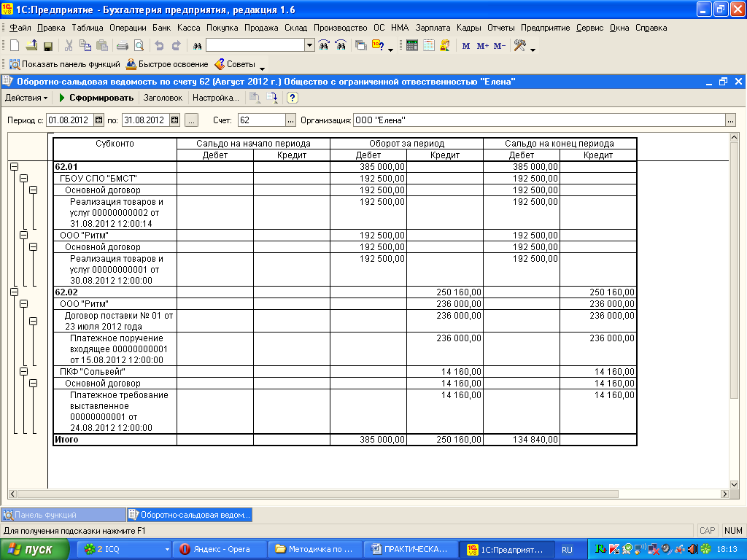747x560 pixels.
Task: Open Яндекс - Opera in taskbar
Action: pos(220,549)
